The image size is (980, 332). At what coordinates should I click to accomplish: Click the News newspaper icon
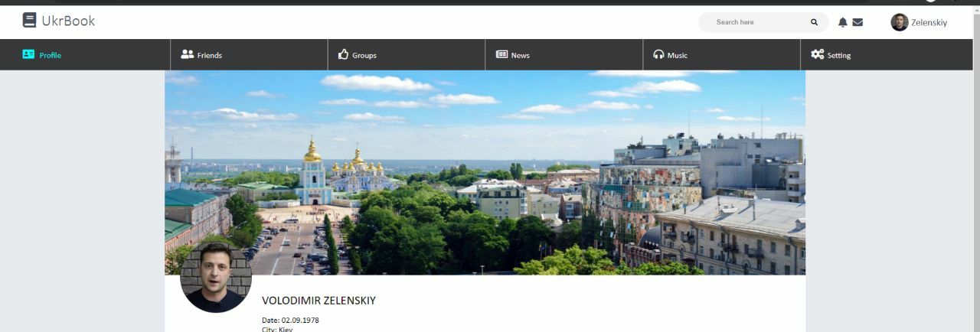pos(502,54)
